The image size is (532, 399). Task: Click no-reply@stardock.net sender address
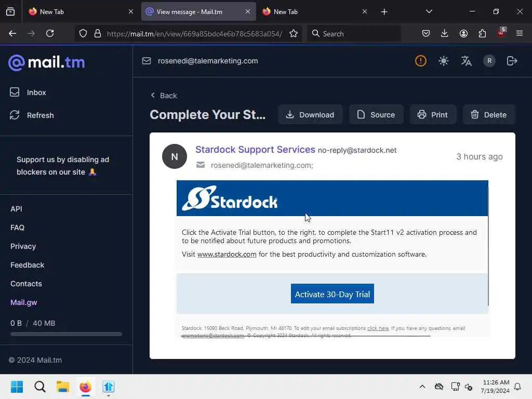tap(357, 150)
